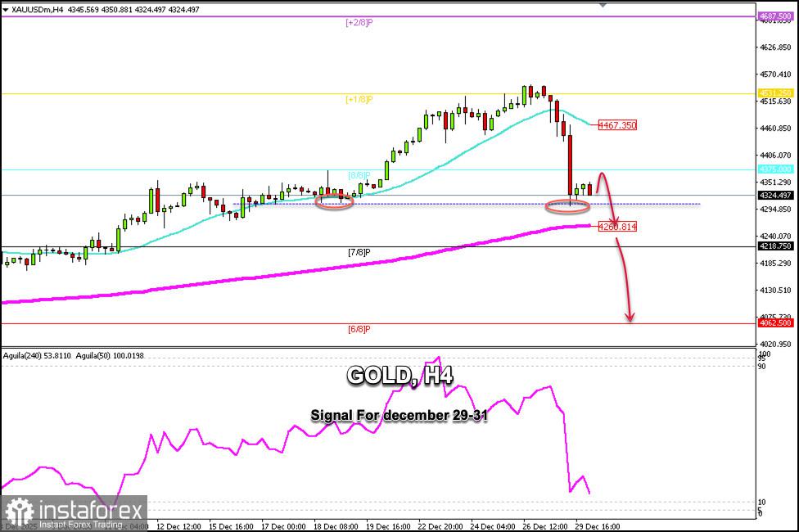Click the instaforex gear logo
The height and width of the screenshot is (532, 799).
[18, 512]
